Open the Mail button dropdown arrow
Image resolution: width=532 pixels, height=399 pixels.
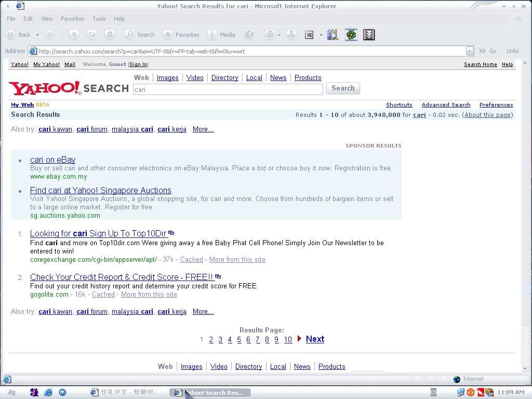pos(279,35)
